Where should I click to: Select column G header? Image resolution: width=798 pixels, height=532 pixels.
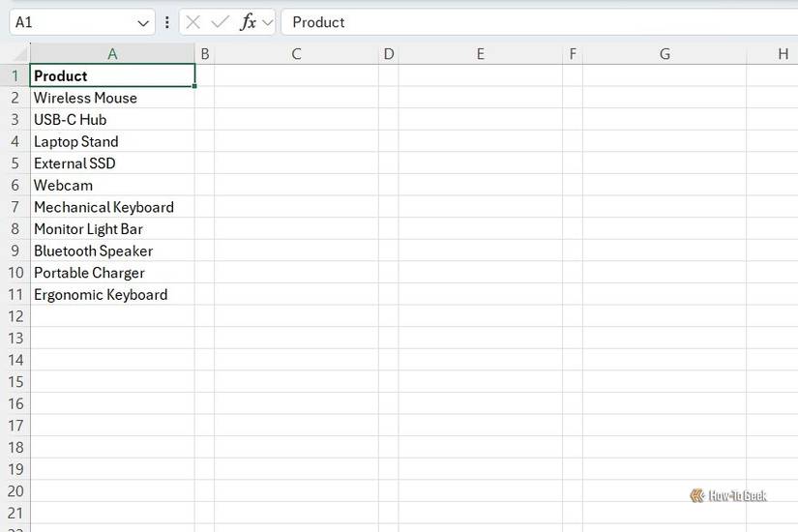point(665,54)
